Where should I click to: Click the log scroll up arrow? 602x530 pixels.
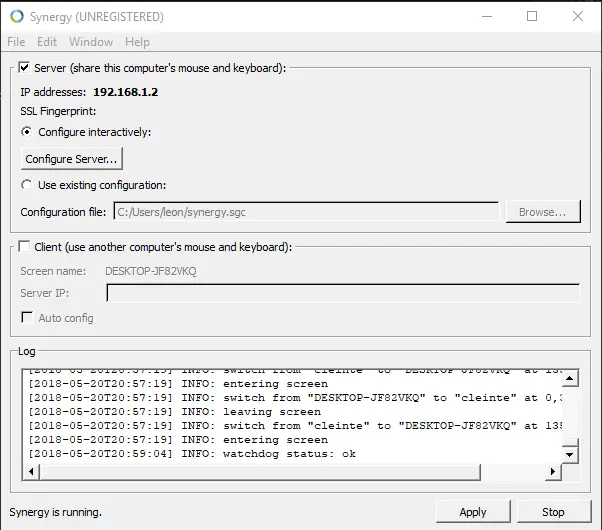570,379
